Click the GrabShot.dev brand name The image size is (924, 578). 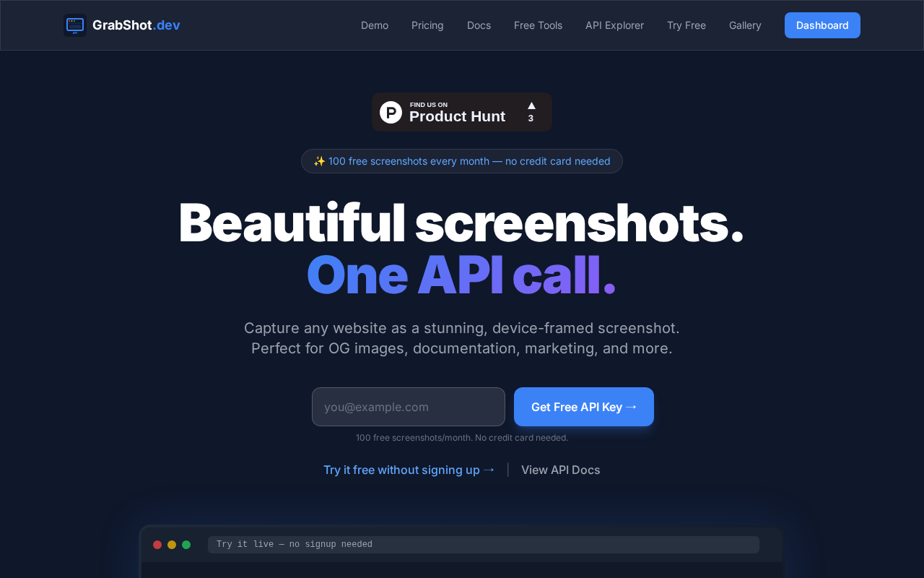(x=136, y=25)
